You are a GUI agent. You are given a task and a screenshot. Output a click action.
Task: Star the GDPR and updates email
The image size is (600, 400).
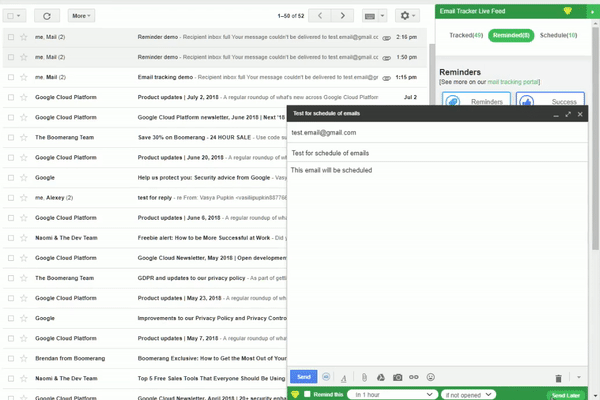[24, 278]
